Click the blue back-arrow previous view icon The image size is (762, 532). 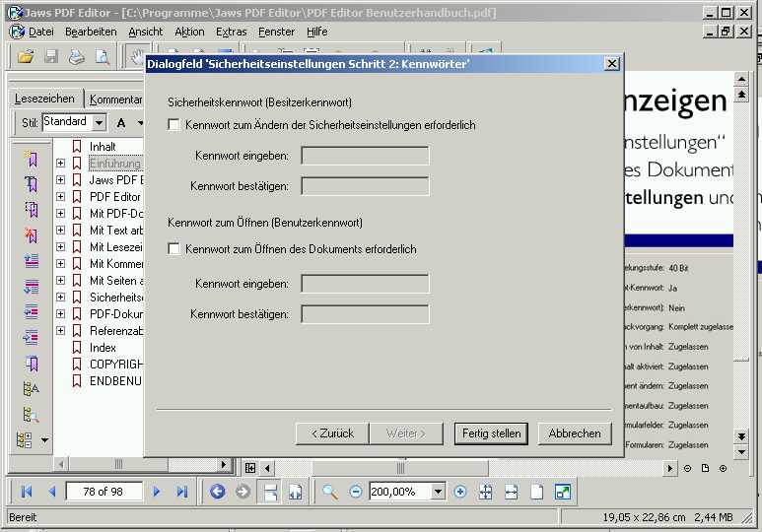pos(217,492)
